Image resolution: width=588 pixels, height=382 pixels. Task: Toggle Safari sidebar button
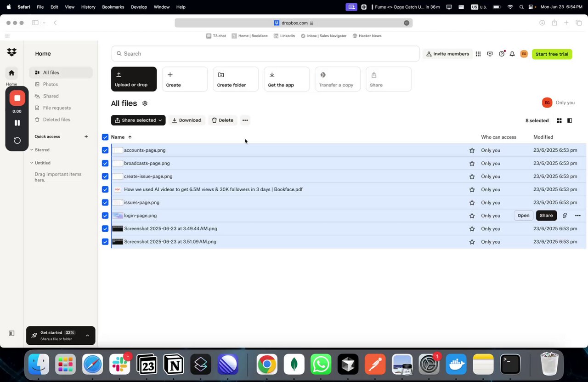pos(35,23)
